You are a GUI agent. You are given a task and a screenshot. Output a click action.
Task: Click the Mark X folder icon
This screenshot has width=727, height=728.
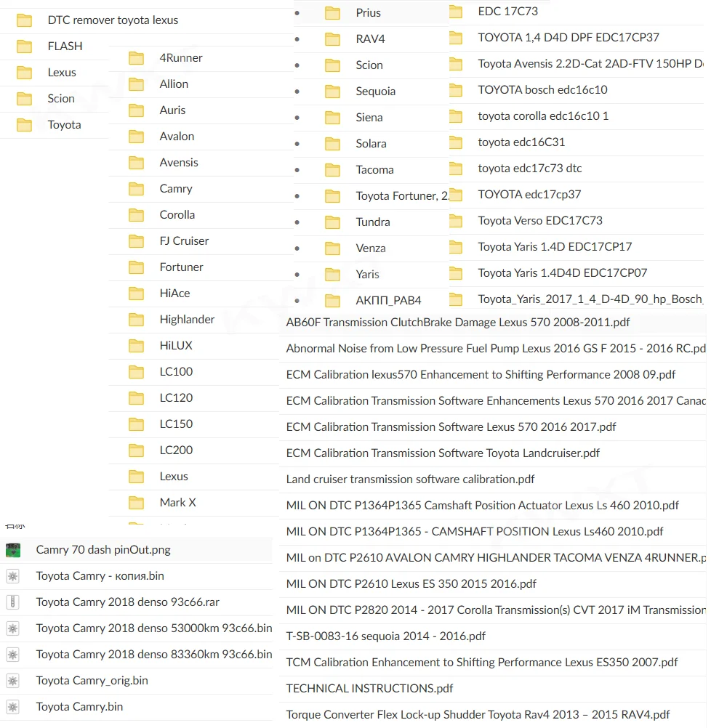(136, 503)
